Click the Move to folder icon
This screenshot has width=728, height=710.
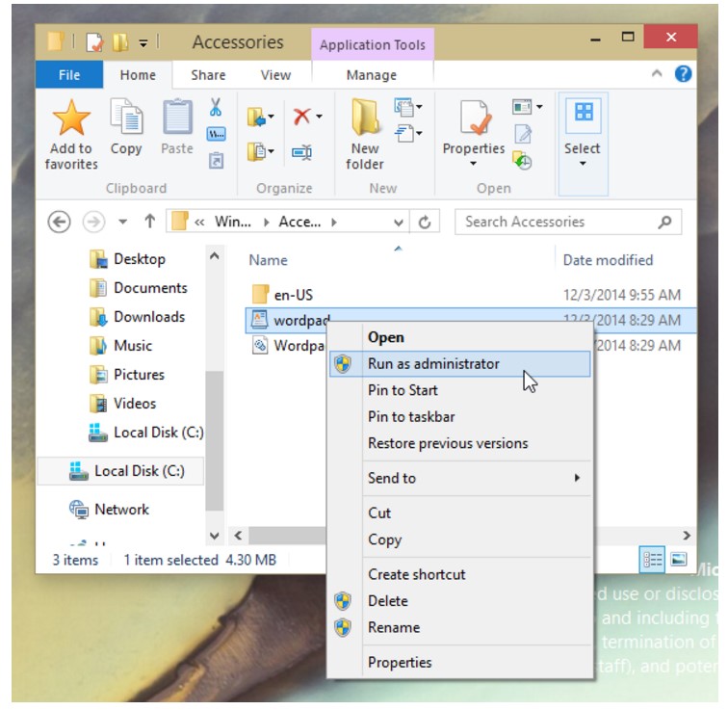[257, 117]
